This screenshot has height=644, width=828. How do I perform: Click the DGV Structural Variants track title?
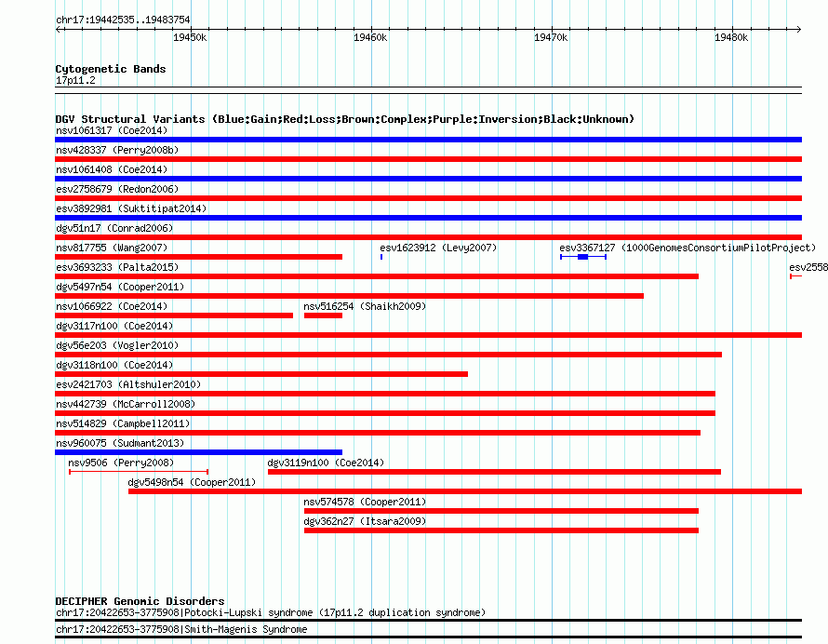coord(345,119)
